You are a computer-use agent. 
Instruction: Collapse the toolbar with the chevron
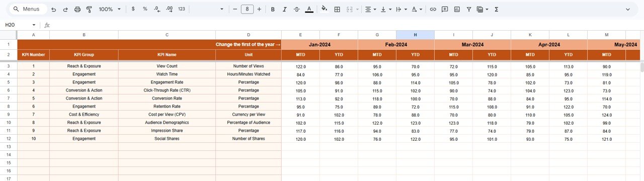click(628, 9)
